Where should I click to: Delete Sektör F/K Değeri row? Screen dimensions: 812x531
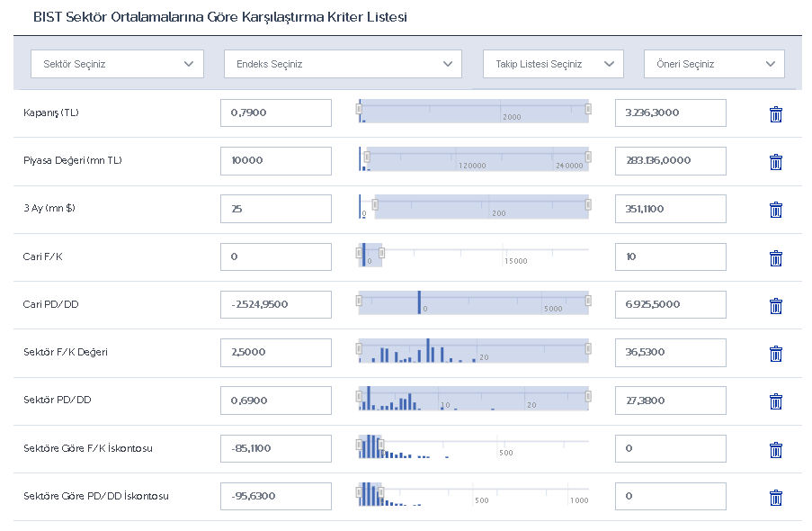tap(775, 354)
